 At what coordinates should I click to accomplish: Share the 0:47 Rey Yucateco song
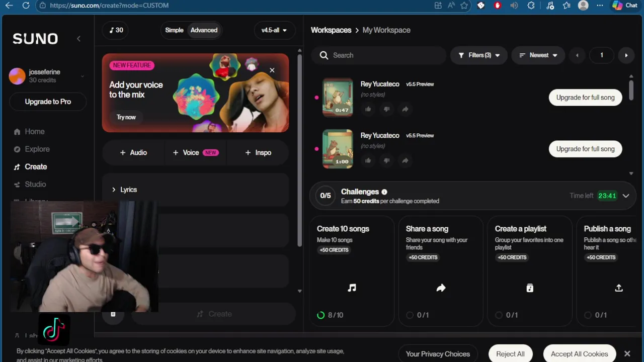point(405,109)
